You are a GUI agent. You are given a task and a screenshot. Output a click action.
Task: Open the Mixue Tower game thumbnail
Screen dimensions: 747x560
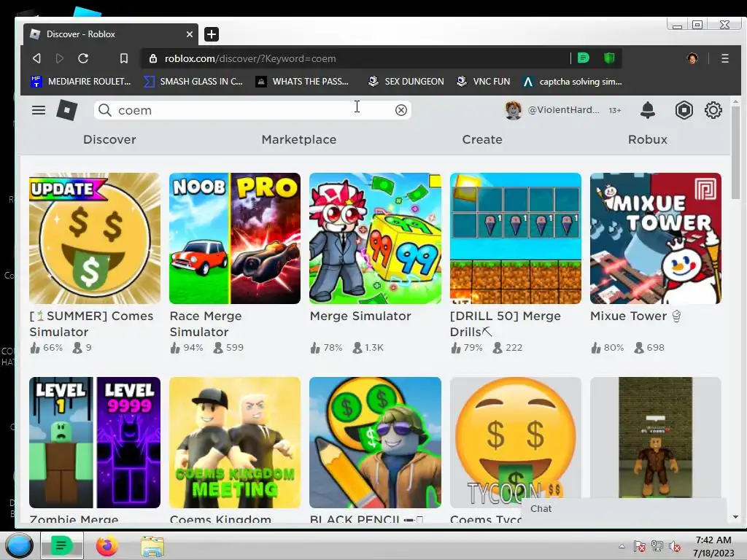656,238
